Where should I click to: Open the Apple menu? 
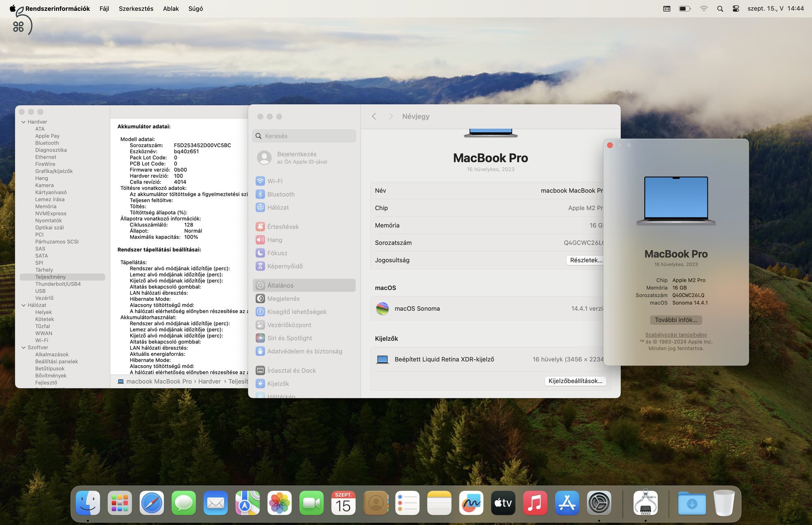click(x=13, y=8)
